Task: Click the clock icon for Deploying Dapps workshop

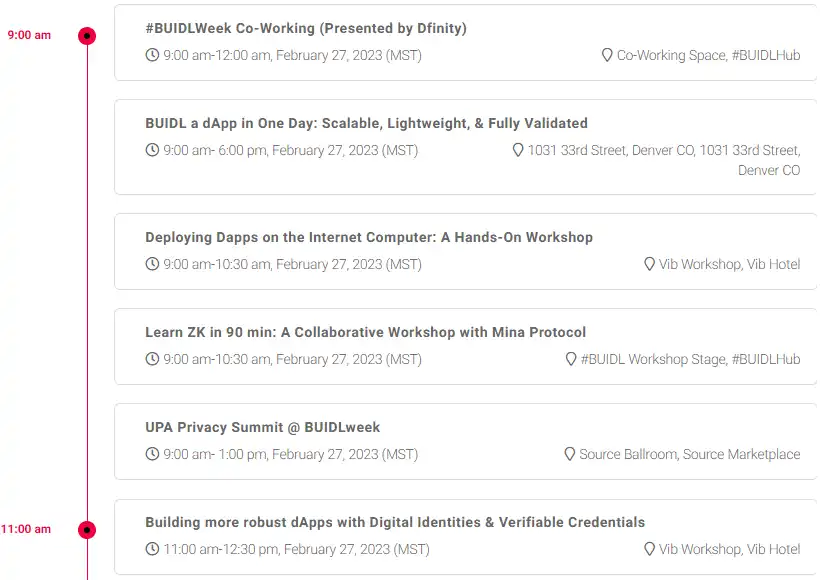Action: point(152,264)
